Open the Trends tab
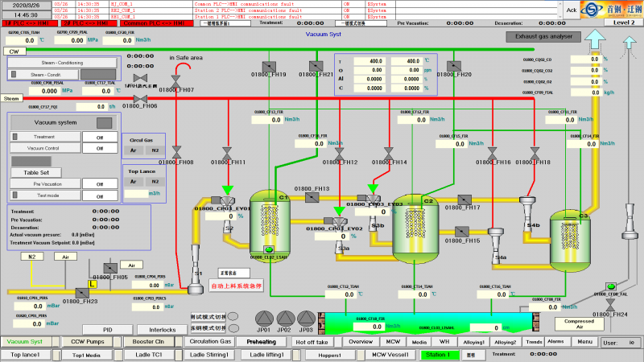The height and width of the screenshot is (362, 644). 534,341
